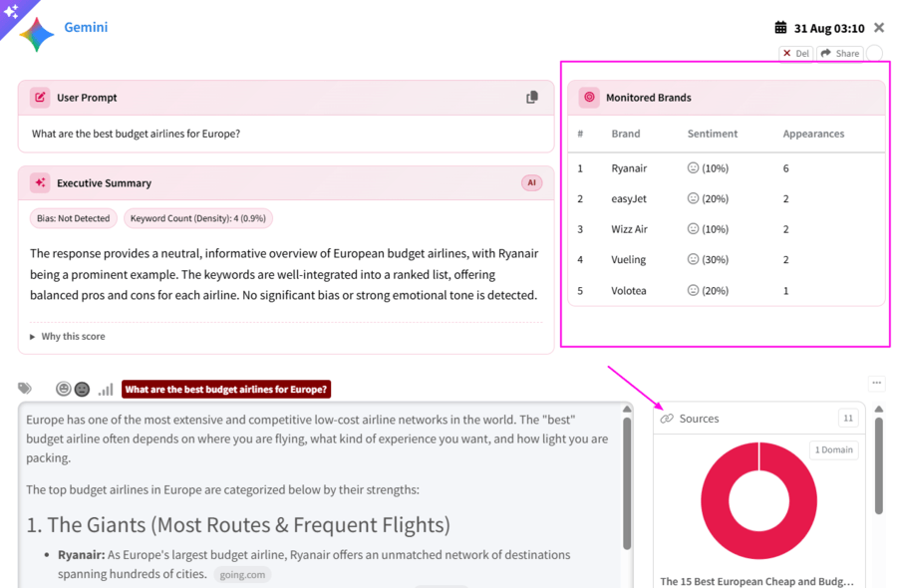The height and width of the screenshot is (588, 897).
Task: Click the sparkle badge in top-left corner
Action: [11, 11]
